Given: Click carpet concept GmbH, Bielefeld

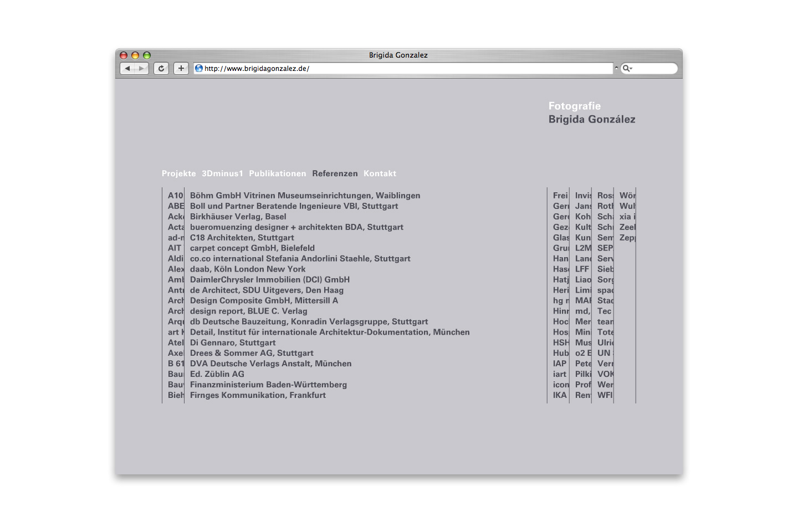Looking at the screenshot, I should coord(253,248).
